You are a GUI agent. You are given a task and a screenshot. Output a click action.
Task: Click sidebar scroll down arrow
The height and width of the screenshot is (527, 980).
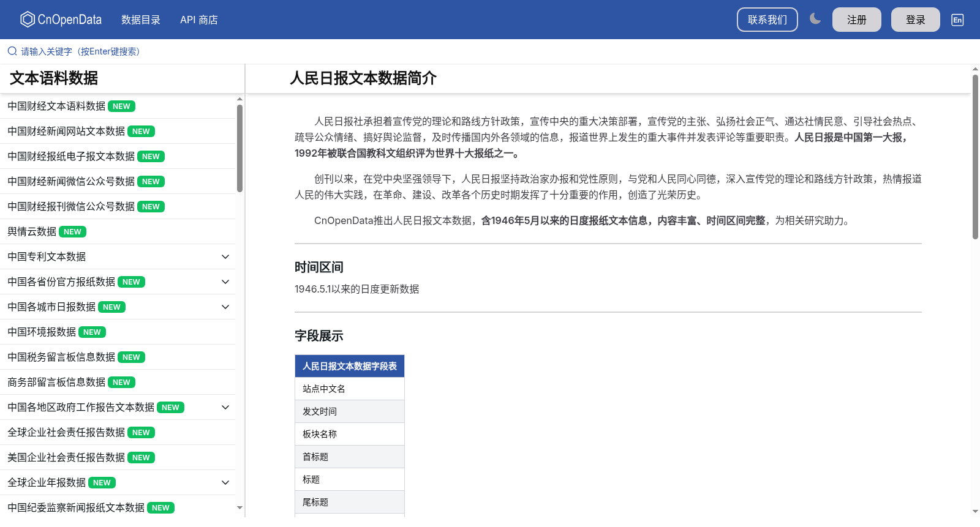(239, 507)
